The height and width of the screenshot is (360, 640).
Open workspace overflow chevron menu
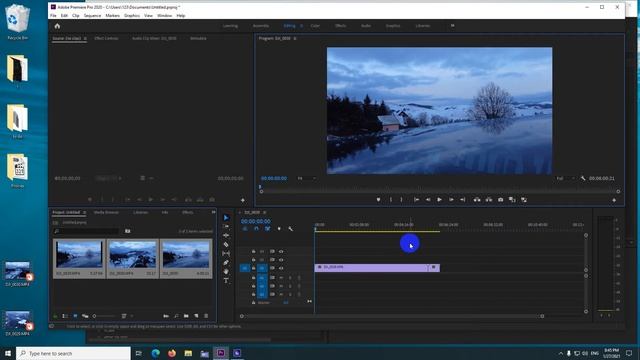452,26
